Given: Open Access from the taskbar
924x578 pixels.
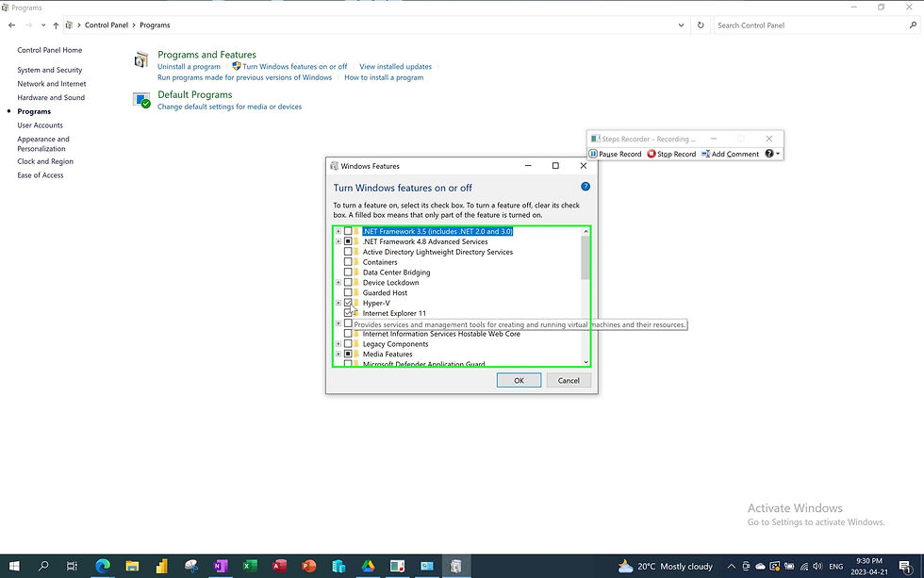Looking at the screenshot, I should tap(279, 567).
